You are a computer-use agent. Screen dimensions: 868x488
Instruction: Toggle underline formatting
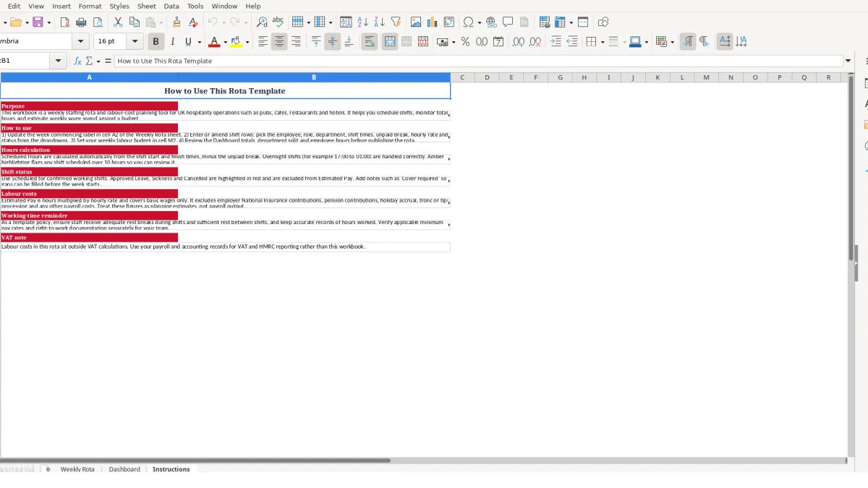[x=189, y=42]
